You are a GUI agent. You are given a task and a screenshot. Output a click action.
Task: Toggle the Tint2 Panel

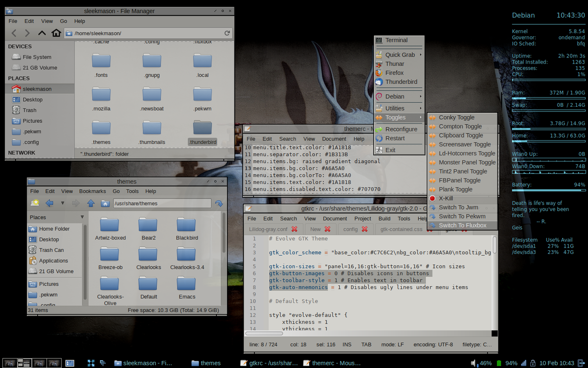click(x=462, y=171)
